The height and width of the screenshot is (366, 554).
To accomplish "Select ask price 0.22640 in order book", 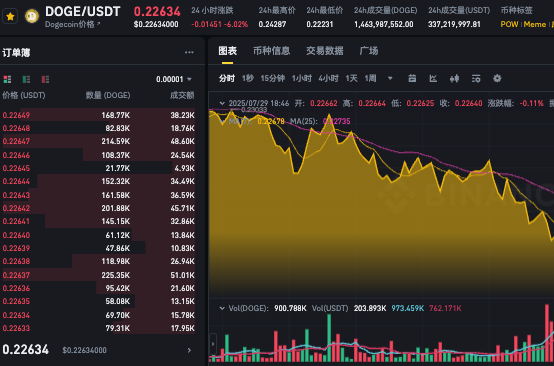I will (16, 235).
